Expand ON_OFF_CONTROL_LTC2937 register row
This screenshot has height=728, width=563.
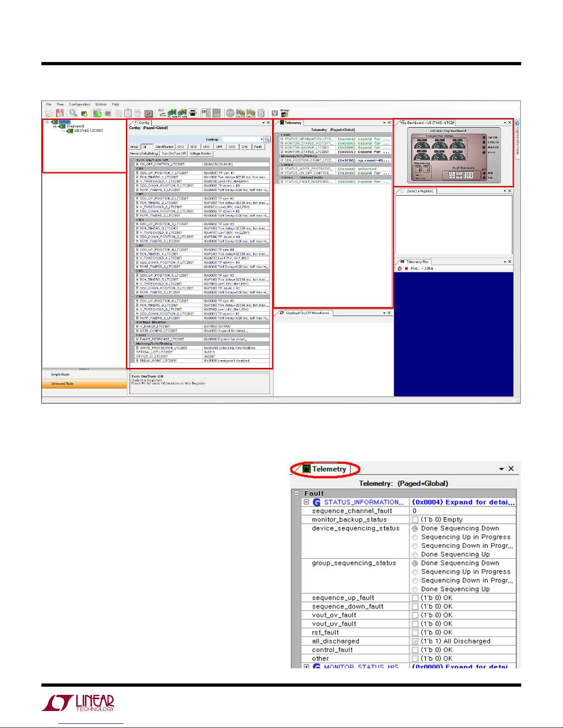pos(137,164)
